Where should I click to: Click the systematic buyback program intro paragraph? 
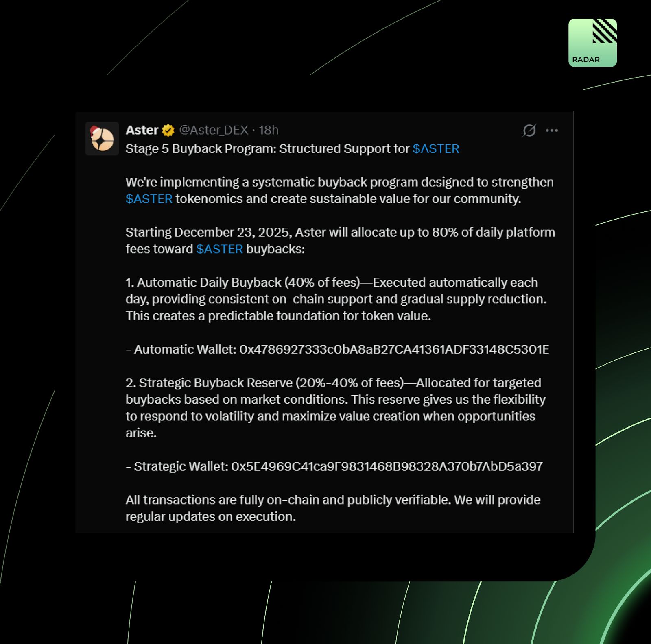339,190
